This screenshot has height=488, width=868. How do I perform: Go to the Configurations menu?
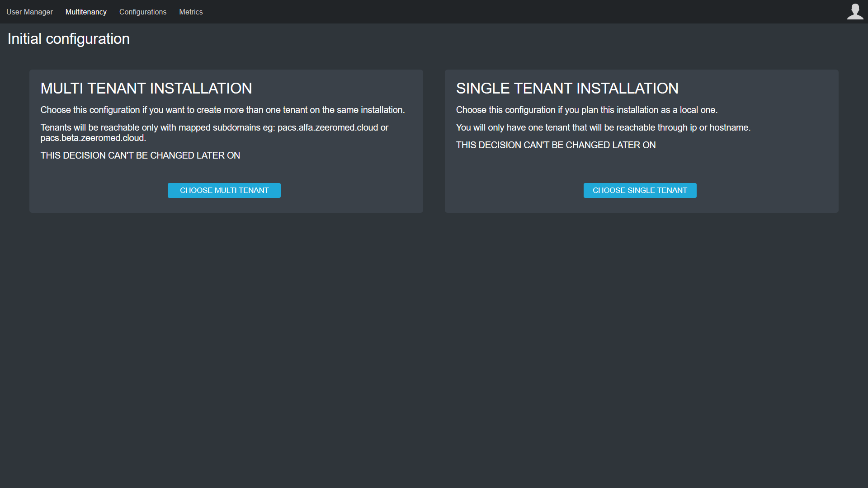click(x=143, y=12)
